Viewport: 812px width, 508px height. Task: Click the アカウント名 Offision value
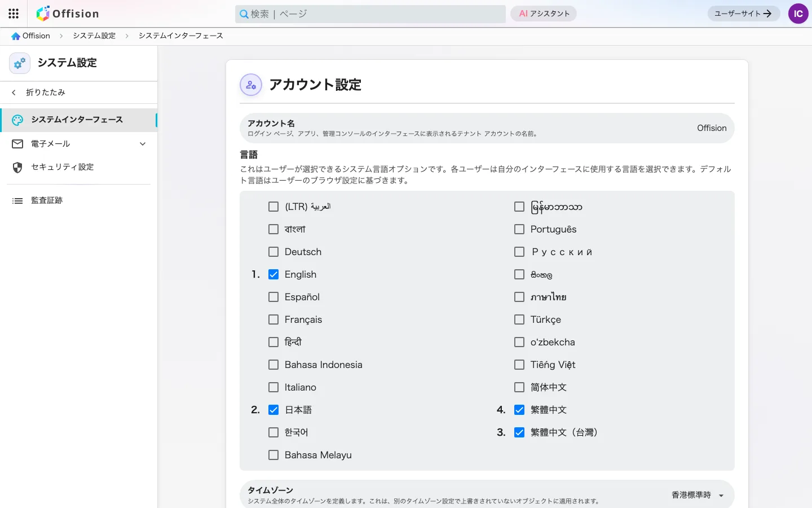pyautogui.click(x=712, y=128)
